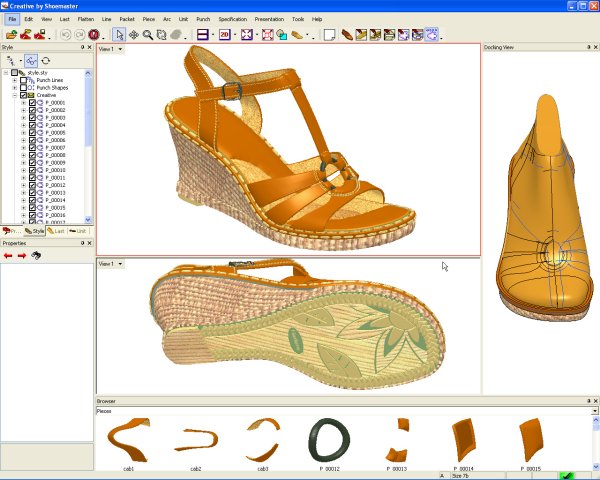Uncheck the Creative group checkbox
The image size is (600, 480).
click(24, 95)
